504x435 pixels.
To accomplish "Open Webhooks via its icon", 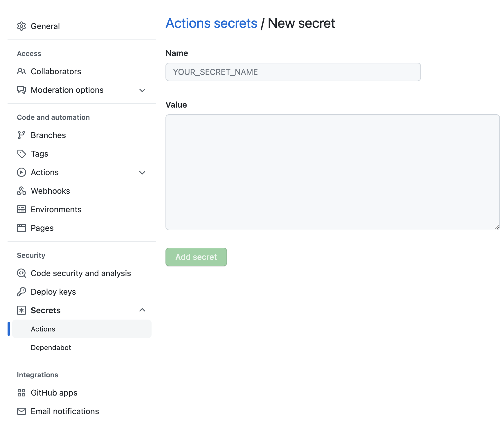I will click(21, 191).
